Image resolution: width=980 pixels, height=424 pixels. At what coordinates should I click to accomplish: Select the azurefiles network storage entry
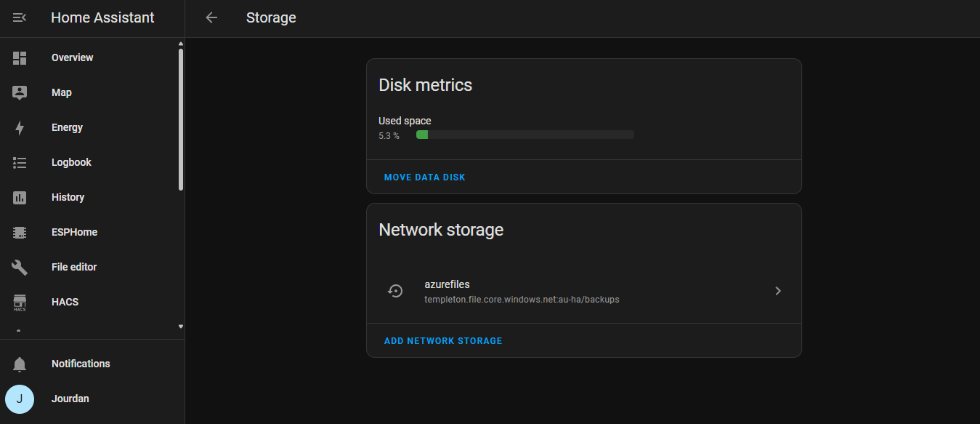tap(521, 291)
